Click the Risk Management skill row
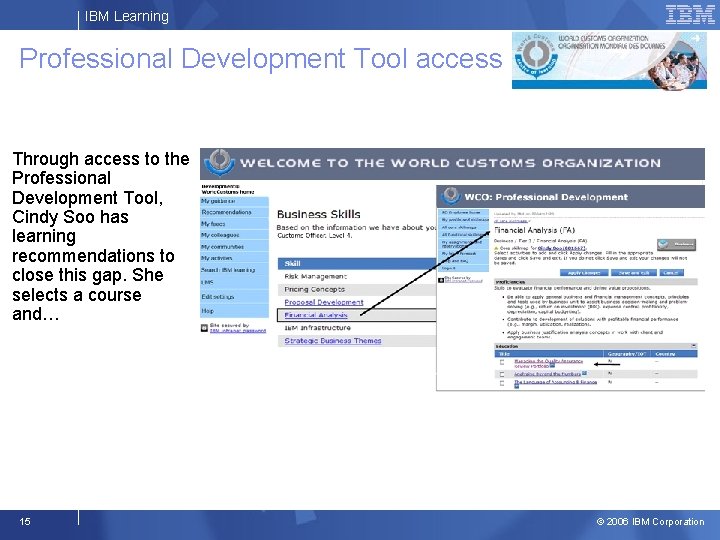The image size is (720, 540). [357, 276]
